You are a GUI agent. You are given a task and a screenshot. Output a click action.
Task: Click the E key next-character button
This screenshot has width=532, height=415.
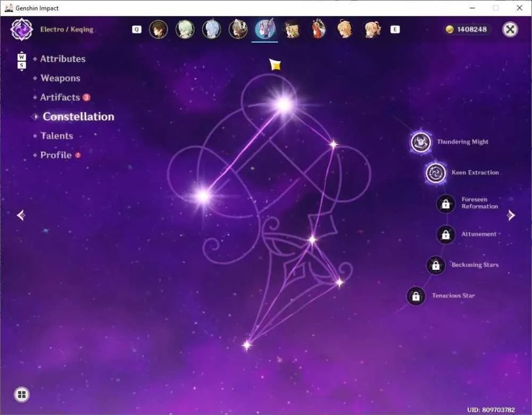395,29
